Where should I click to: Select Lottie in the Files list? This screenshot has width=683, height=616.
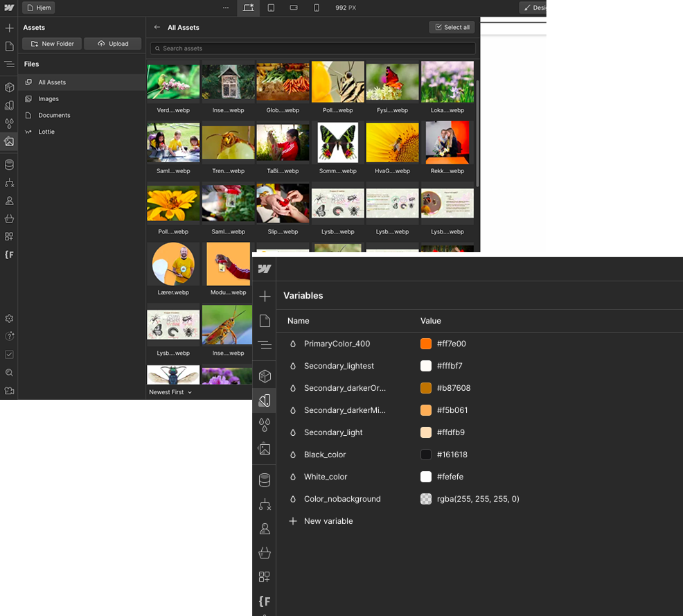pos(46,132)
